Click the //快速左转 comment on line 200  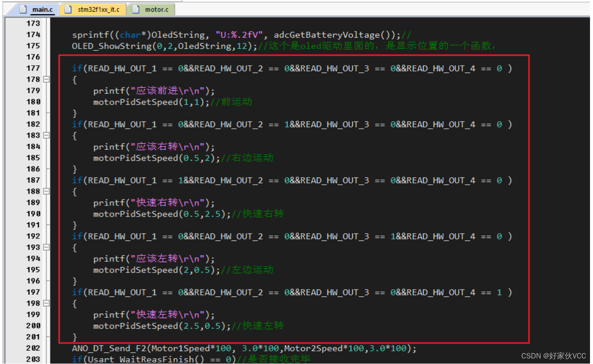click(258, 326)
